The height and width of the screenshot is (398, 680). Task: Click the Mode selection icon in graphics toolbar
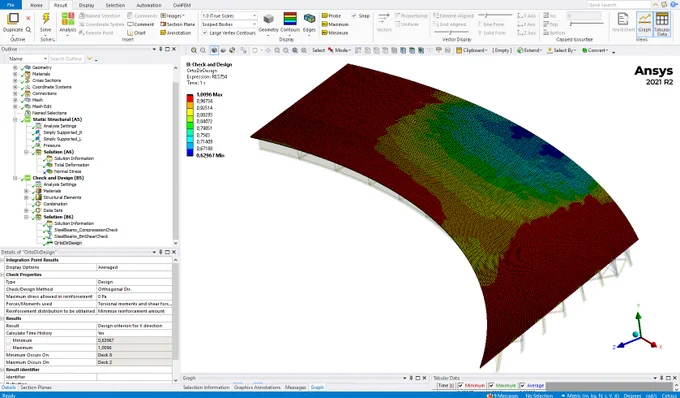pyautogui.click(x=339, y=50)
